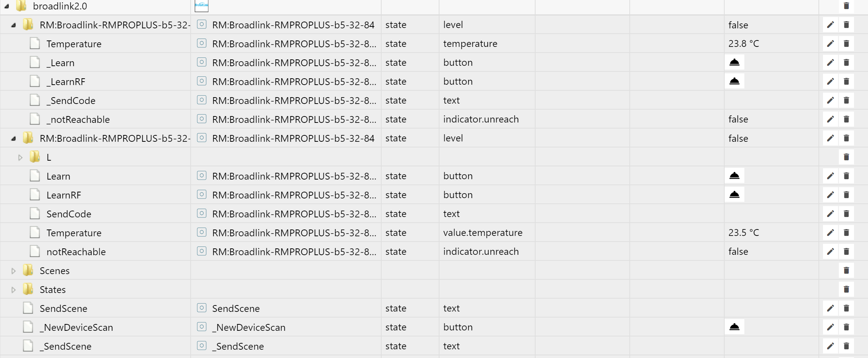Viewport: 868px width, 358px height.
Task: Delete the broadlink2.0 adapter root
Action: [846, 6]
